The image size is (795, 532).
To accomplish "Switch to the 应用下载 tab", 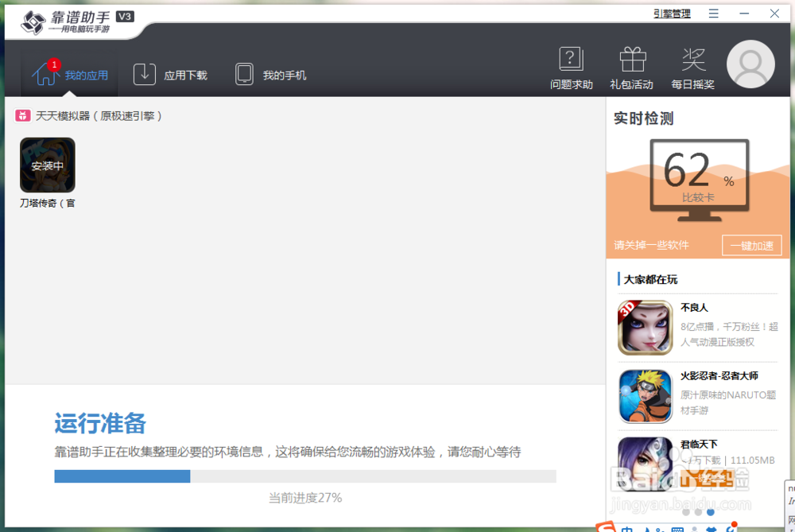I will point(170,75).
